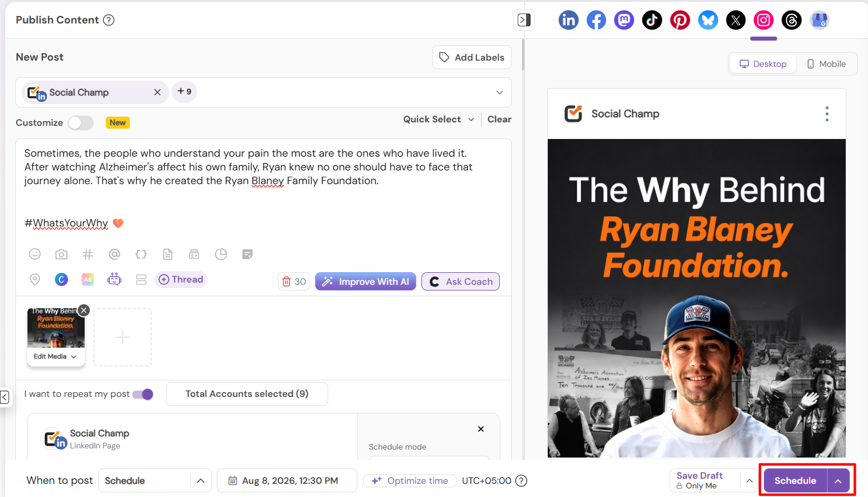Click the @ mention icon
The height and width of the screenshot is (497, 868).
pos(114,254)
